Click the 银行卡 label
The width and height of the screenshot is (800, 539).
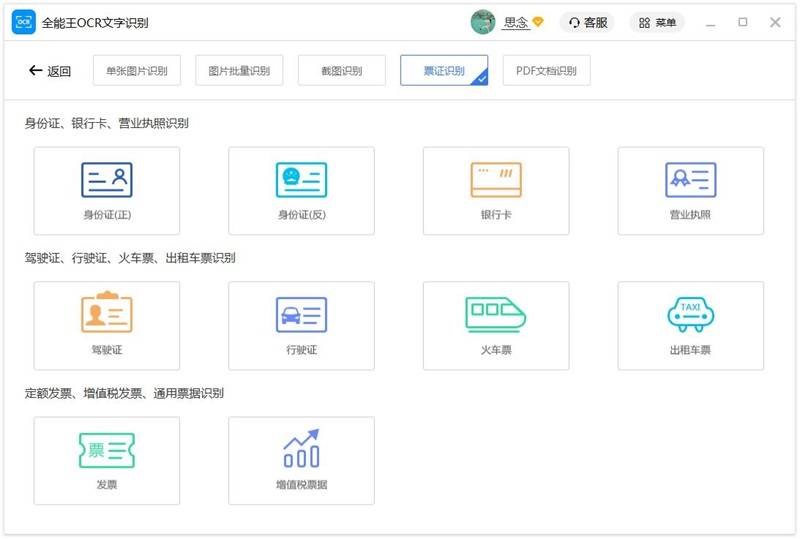[496, 215]
